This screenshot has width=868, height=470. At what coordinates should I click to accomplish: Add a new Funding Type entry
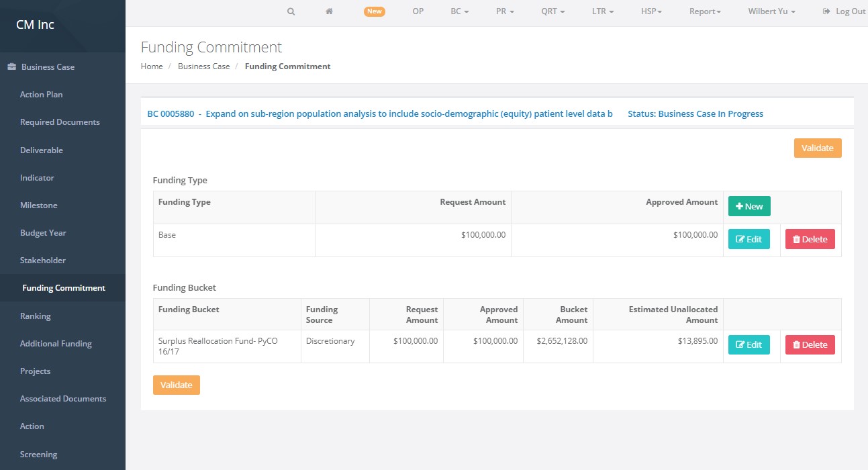pos(749,206)
